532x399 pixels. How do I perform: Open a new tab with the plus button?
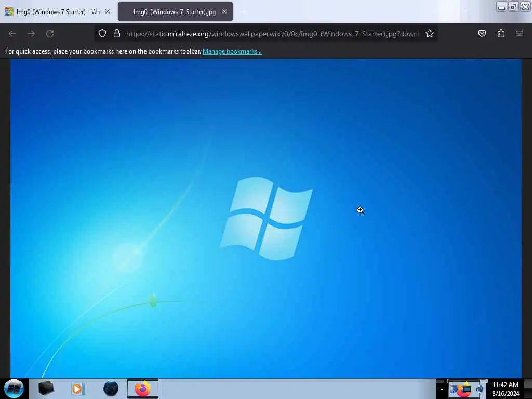(x=244, y=12)
